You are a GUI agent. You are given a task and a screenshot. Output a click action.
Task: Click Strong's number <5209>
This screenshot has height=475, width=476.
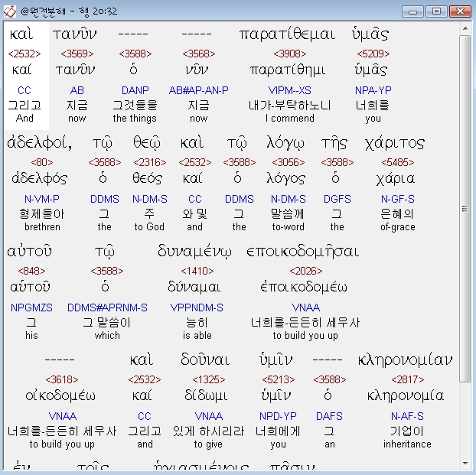(373, 54)
